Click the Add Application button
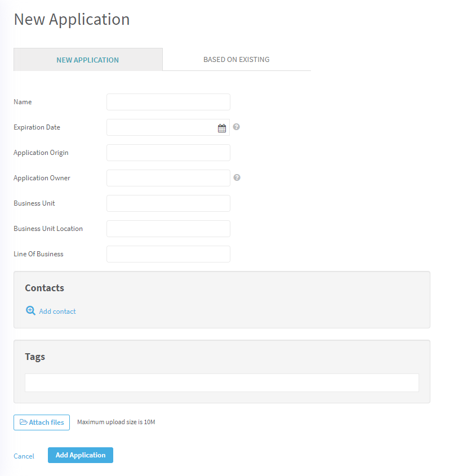Screen dimensions: 458x476 (81, 455)
